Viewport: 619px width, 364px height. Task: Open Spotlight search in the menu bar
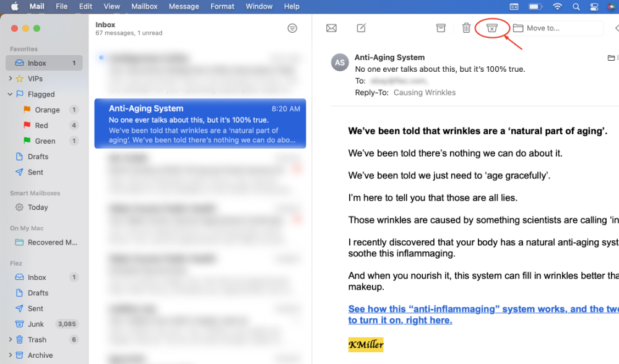(x=576, y=6)
